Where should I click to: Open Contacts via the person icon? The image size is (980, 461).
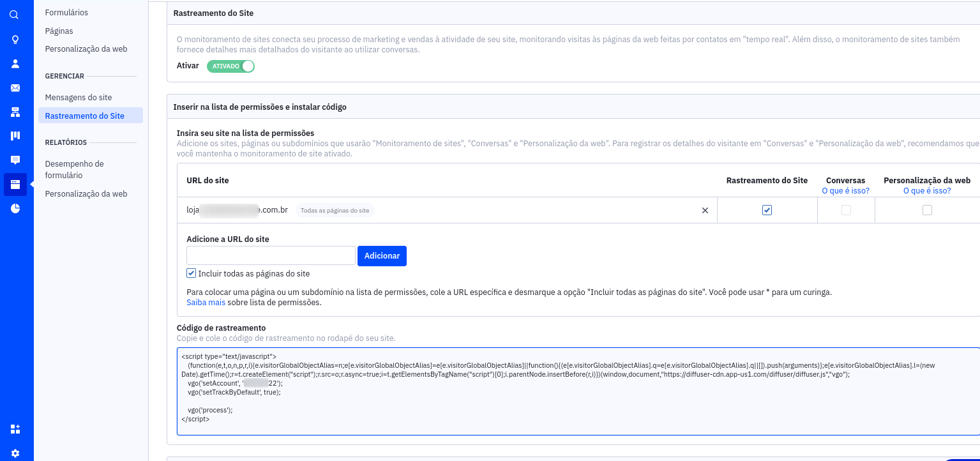point(15,64)
